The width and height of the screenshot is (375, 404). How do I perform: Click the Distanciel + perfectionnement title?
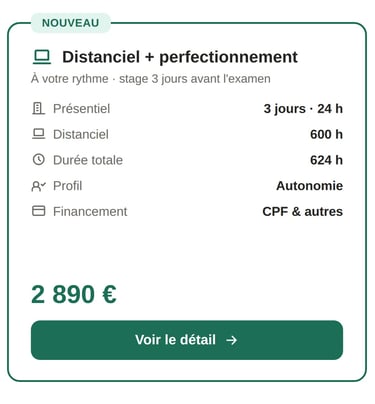pyautogui.click(x=180, y=57)
